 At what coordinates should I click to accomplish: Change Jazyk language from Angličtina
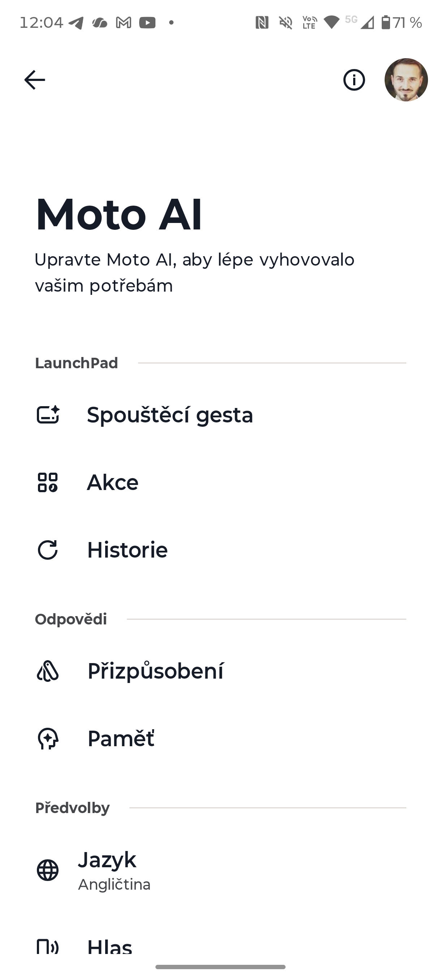pos(114,871)
